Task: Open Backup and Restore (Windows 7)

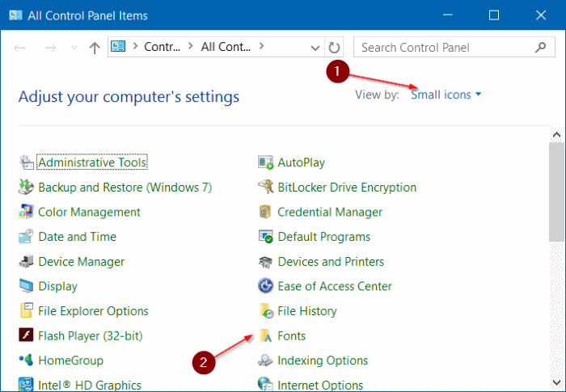Action: click(x=125, y=188)
